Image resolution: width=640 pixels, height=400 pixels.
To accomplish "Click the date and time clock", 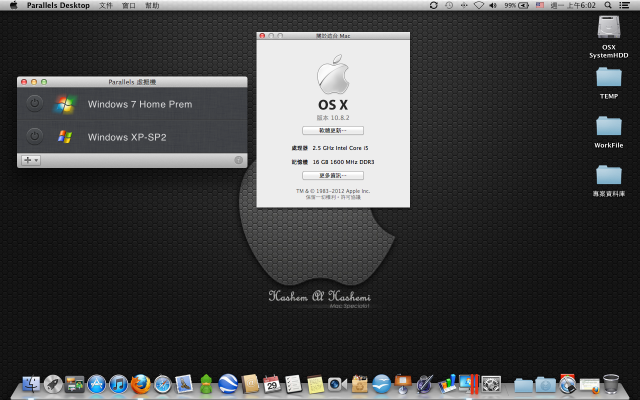I will point(573,5).
